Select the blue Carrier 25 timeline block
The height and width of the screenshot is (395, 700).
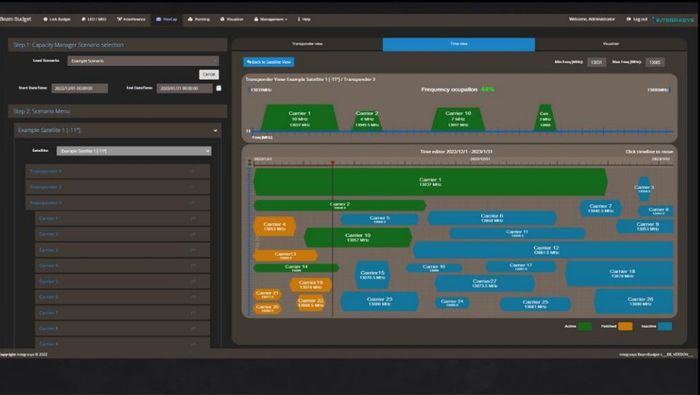tap(535, 304)
